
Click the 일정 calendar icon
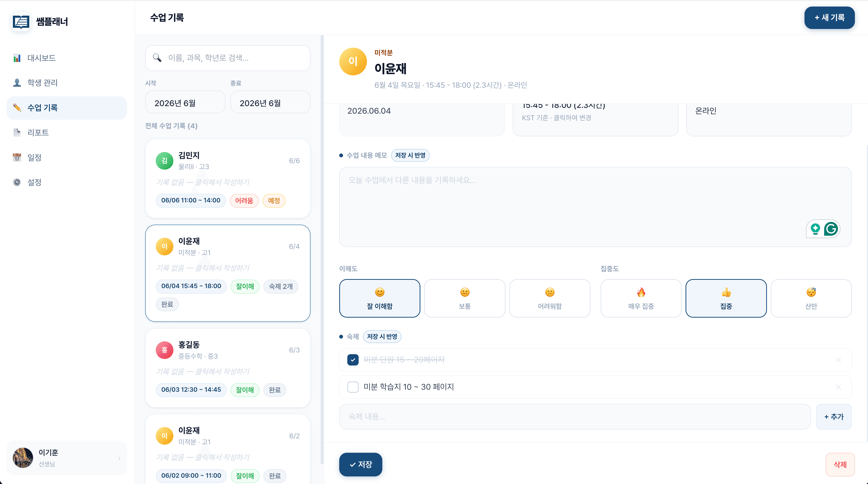tap(17, 157)
